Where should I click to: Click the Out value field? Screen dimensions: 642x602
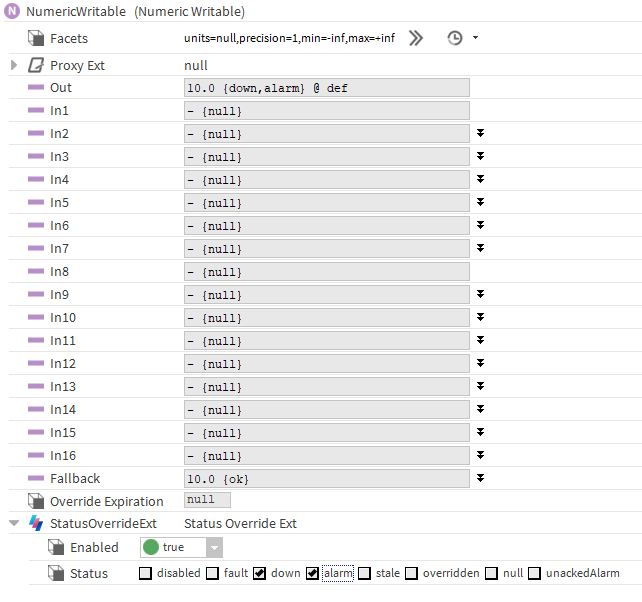pos(326,88)
